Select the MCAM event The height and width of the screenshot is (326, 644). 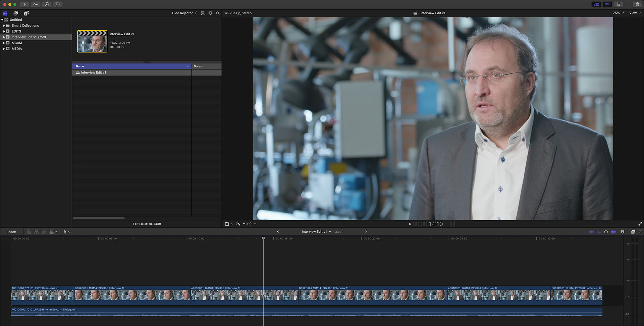point(17,43)
